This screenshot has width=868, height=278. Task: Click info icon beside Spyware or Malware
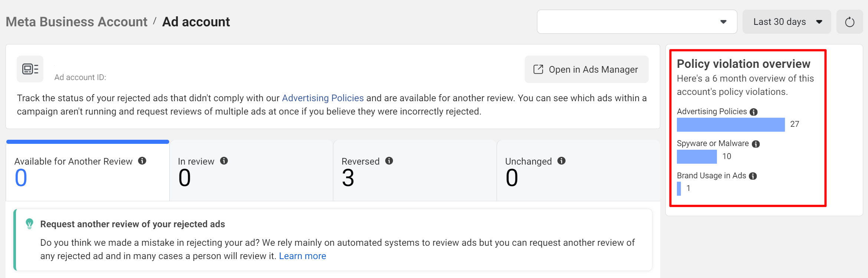click(x=756, y=144)
